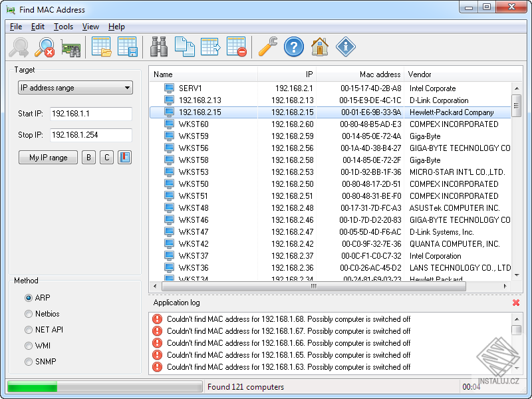Open settings with the wrench icon
Image resolution: width=532 pixels, height=399 pixels.
pos(268,47)
